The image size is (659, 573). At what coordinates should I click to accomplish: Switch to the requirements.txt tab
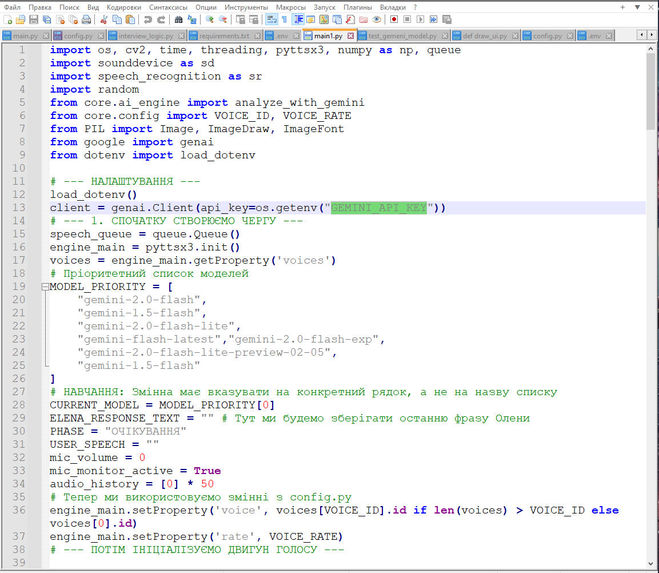(224, 36)
